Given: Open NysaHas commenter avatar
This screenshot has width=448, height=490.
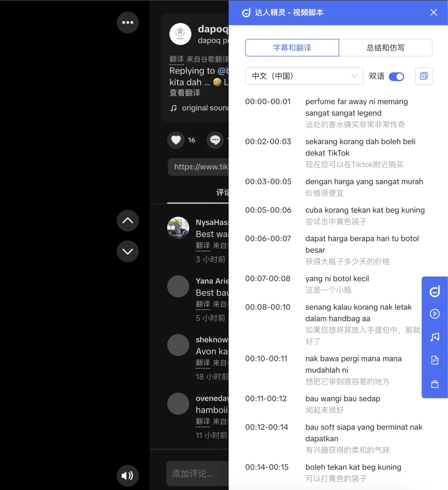Looking at the screenshot, I should coord(178,228).
